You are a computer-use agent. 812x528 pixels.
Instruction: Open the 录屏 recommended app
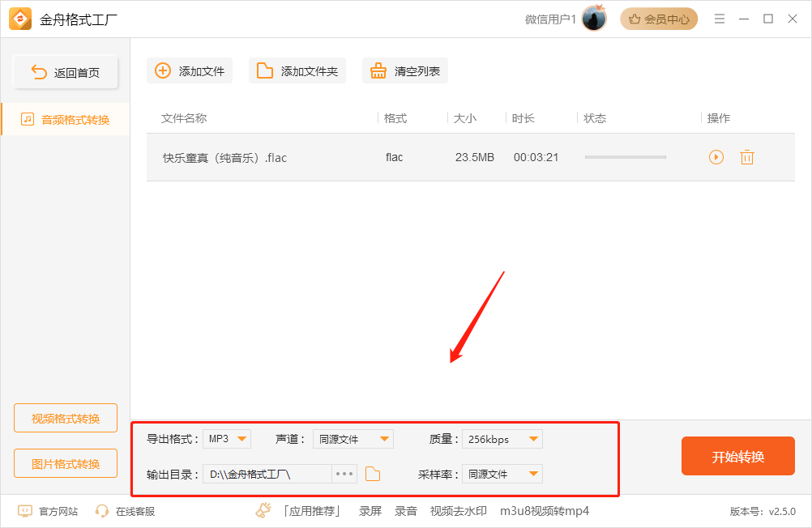click(x=370, y=512)
